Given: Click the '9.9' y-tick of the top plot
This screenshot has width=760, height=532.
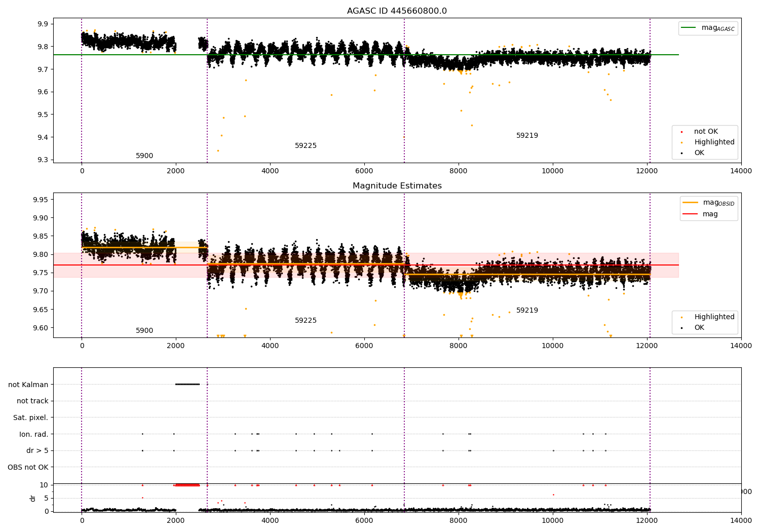Looking at the screenshot, I should pyautogui.click(x=43, y=24).
